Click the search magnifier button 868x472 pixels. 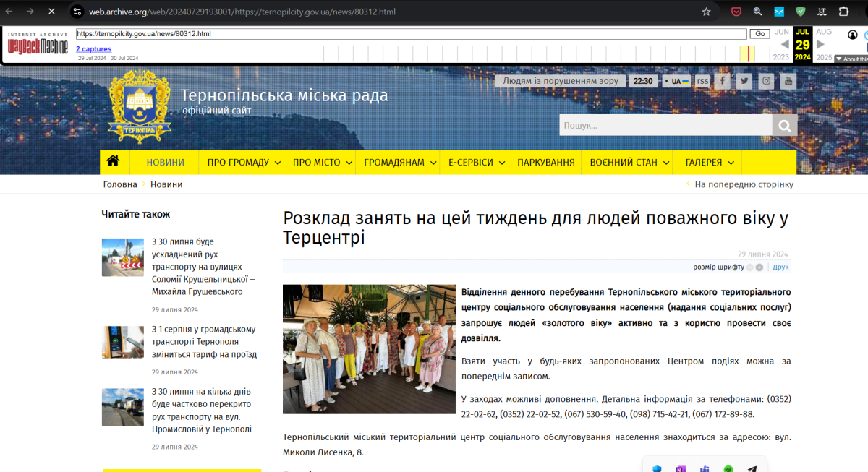point(784,126)
